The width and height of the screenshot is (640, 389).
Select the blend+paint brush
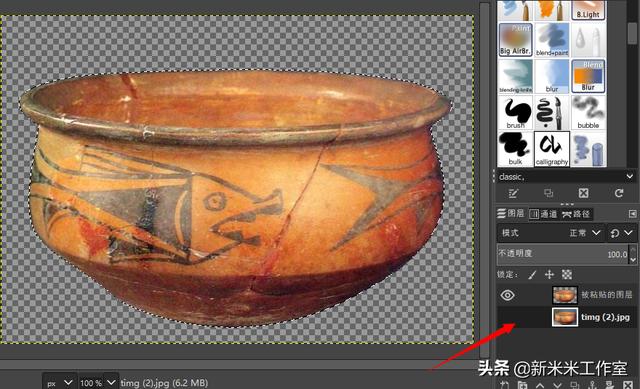pos(552,40)
